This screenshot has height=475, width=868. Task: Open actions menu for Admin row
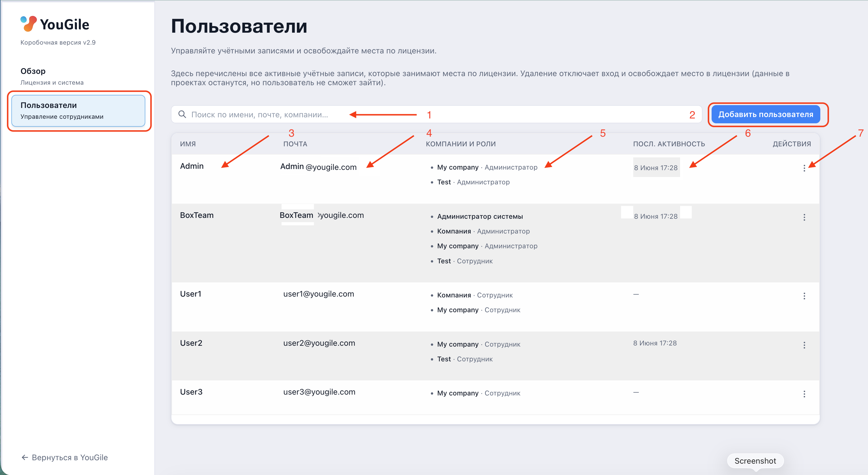click(804, 168)
